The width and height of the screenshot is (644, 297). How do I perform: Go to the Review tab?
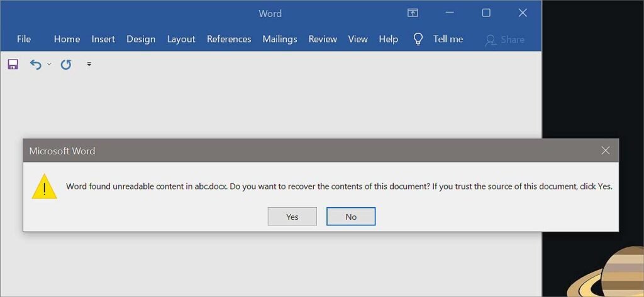(x=323, y=40)
